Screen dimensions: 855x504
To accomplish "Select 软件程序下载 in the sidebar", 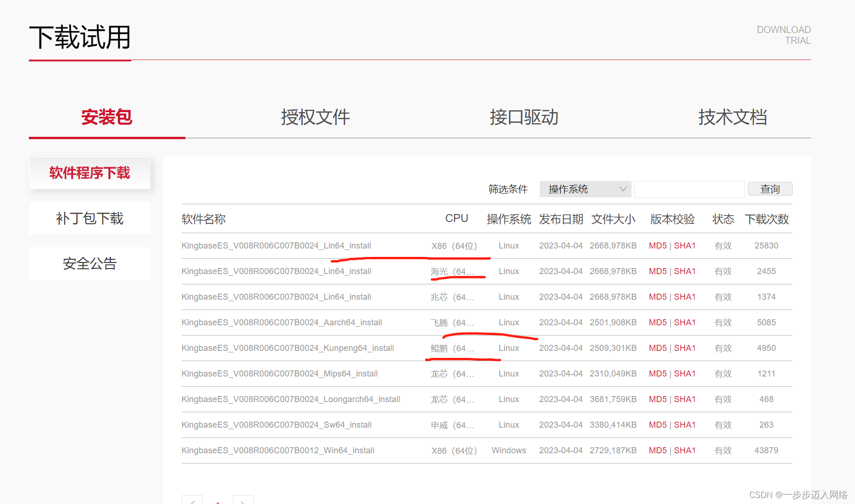I will coord(89,173).
